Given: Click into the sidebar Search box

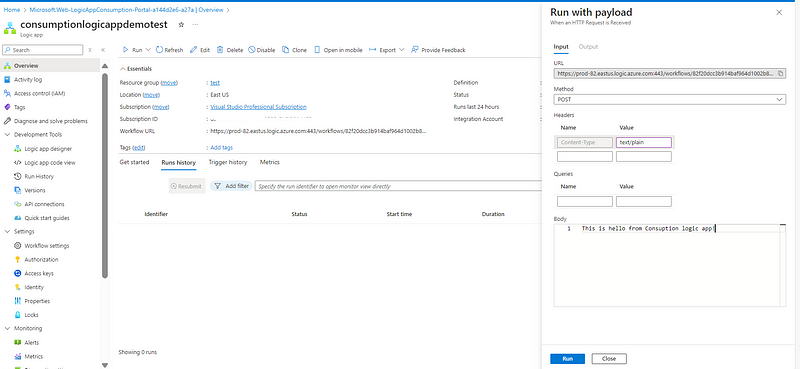Looking at the screenshot, I should click(x=42, y=50).
